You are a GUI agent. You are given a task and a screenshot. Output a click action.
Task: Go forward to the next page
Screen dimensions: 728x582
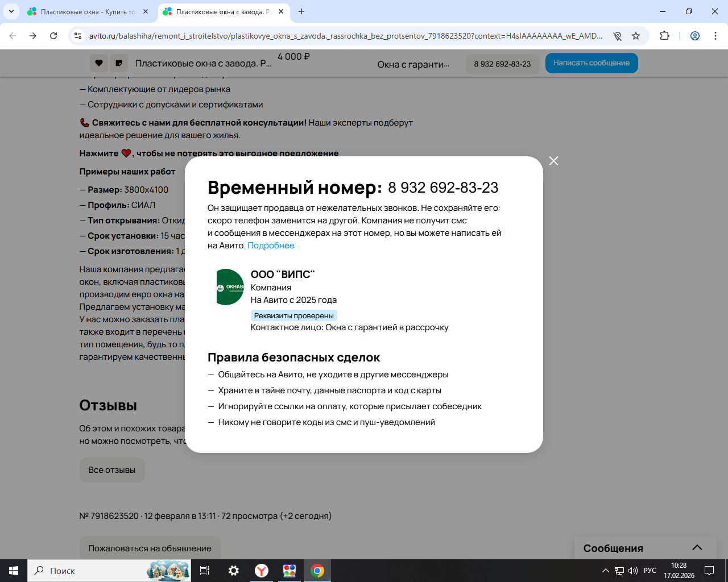(33, 36)
